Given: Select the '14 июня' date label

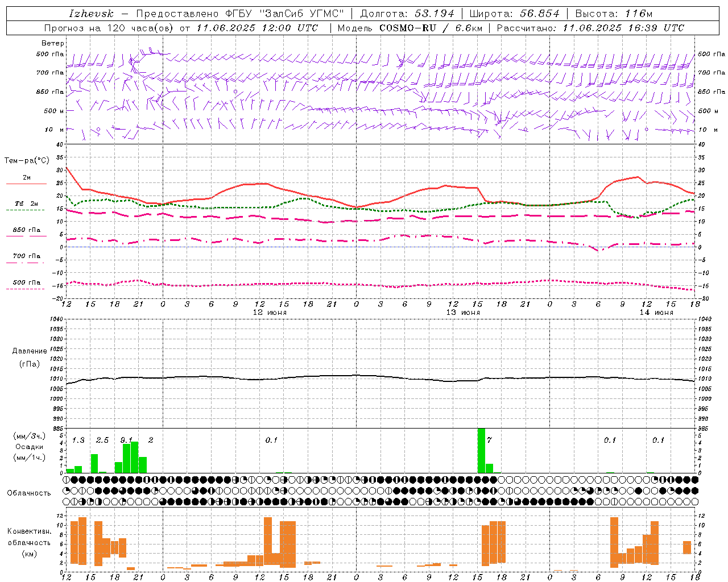Looking at the screenshot, I should (656, 313).
